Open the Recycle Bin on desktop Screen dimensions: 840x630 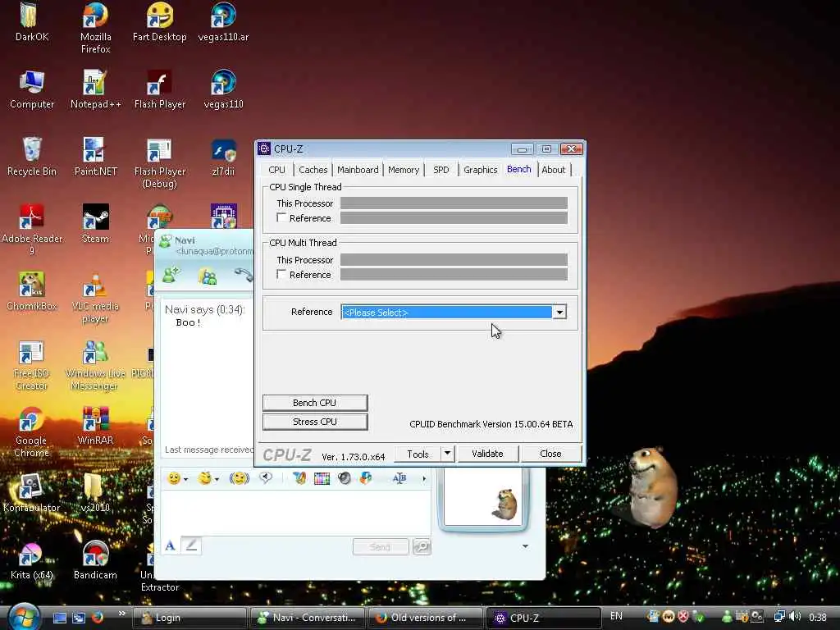point(32,157)
